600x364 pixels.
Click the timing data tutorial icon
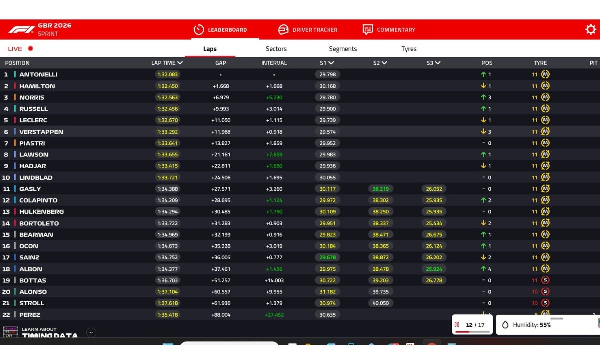pyautogui.click(x=10, y=332)
